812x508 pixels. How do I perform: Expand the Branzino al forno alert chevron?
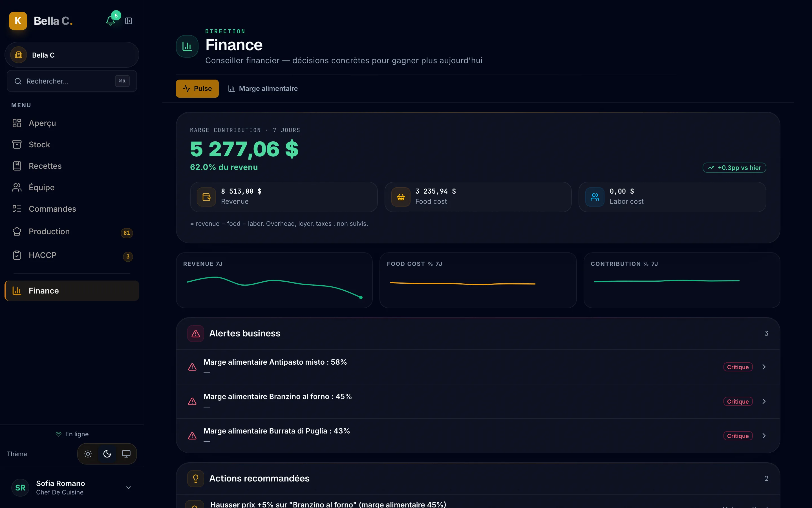click(764, 402)
